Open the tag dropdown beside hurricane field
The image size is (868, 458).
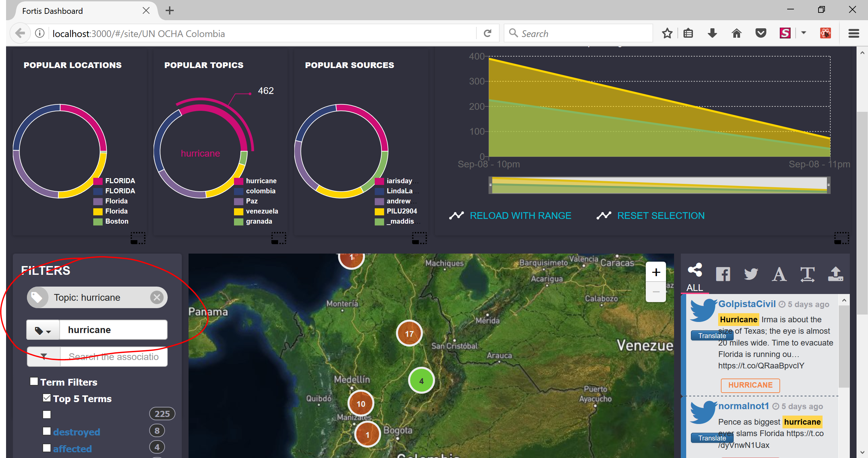click(x=43, y=330)
